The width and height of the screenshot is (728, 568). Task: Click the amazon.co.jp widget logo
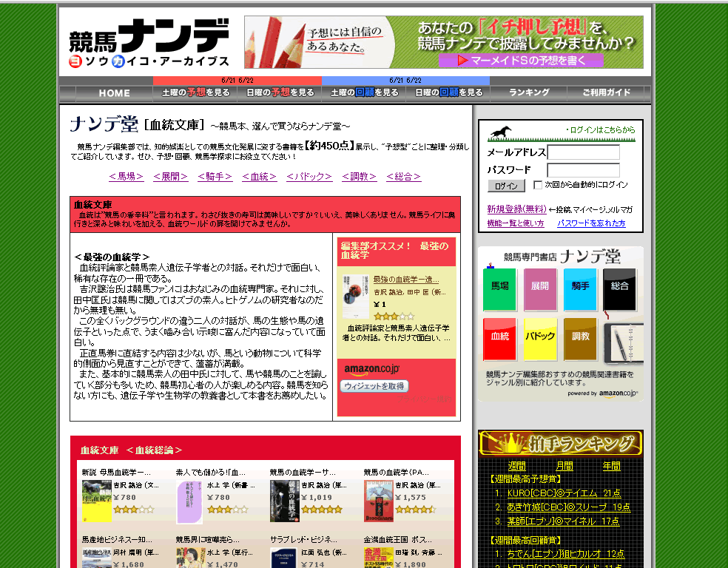[372, 370]
